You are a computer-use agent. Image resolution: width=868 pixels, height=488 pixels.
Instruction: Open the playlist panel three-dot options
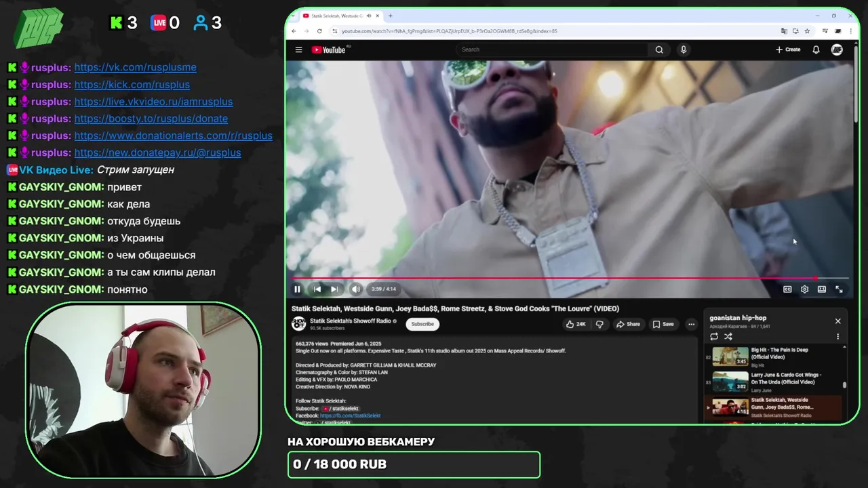pyautogui.click(x=837, y=336)
